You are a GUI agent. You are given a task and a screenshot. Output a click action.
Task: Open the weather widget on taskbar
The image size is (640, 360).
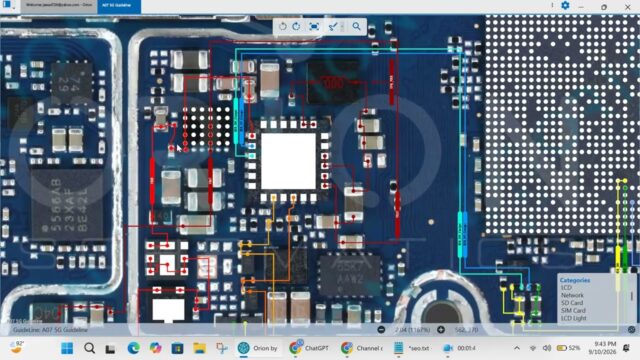17,347
